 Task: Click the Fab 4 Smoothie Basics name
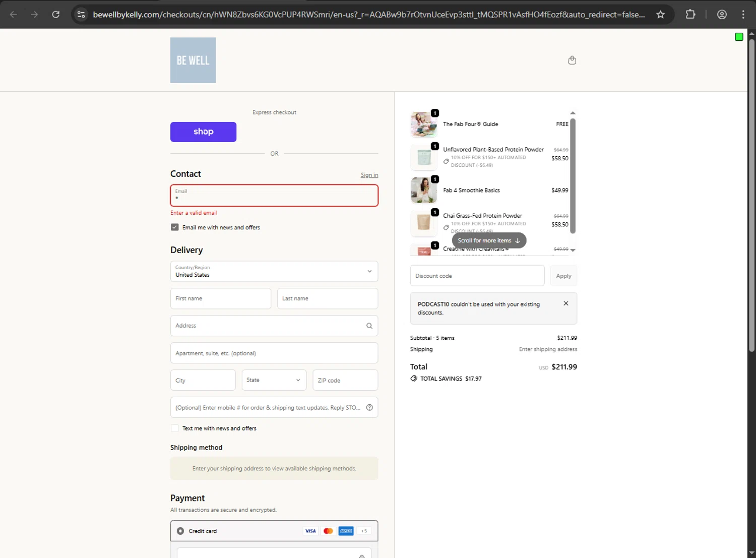[x=471, y=190]
